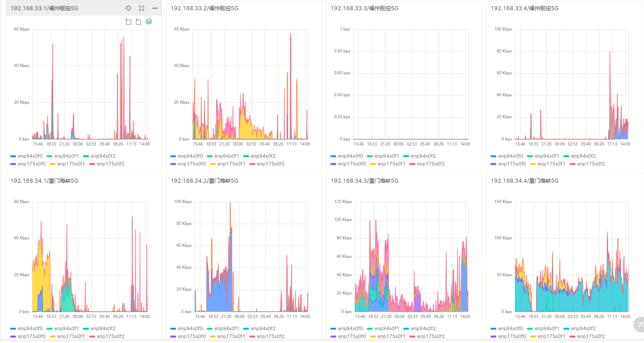Click the zoom reset icon in 192.168.33.1 chart
The width and height of the screenshot is (644, 343).
coord(138,22)
